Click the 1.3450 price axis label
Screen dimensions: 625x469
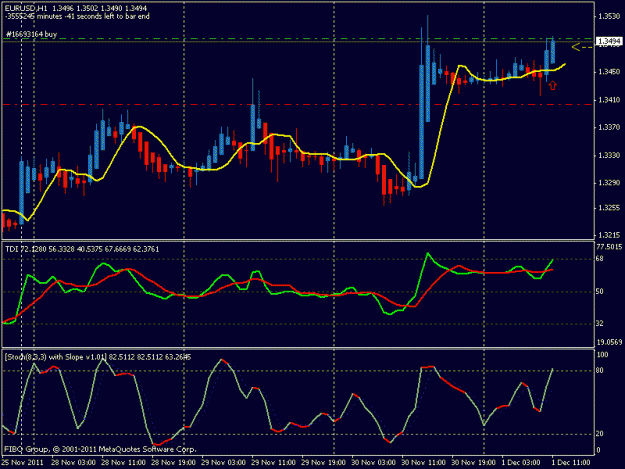(x=609, y=72)
